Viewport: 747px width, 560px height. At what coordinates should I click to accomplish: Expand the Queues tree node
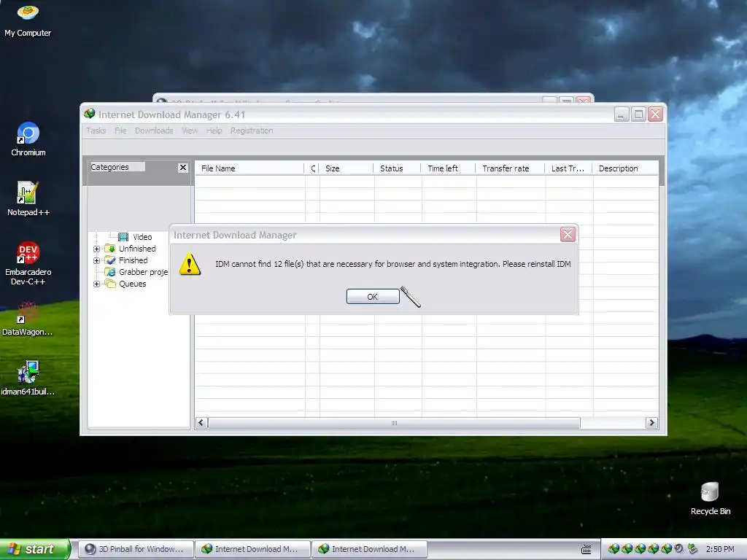[97, 284]
